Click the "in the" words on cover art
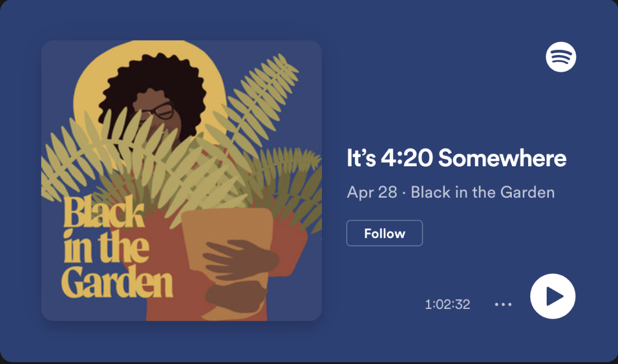The width and height of the screenshot is (618, 364). click(106, 247)
